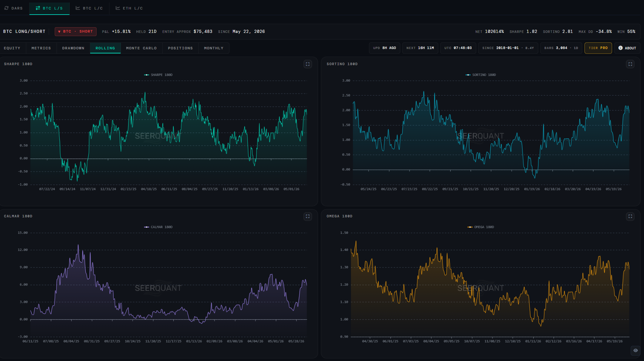Click the Tier Pro button
644x361 pixels.
(598, 48)
